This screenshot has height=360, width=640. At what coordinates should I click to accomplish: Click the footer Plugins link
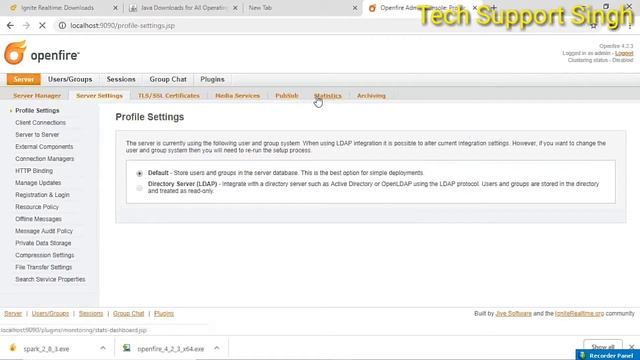coord(164,313)
